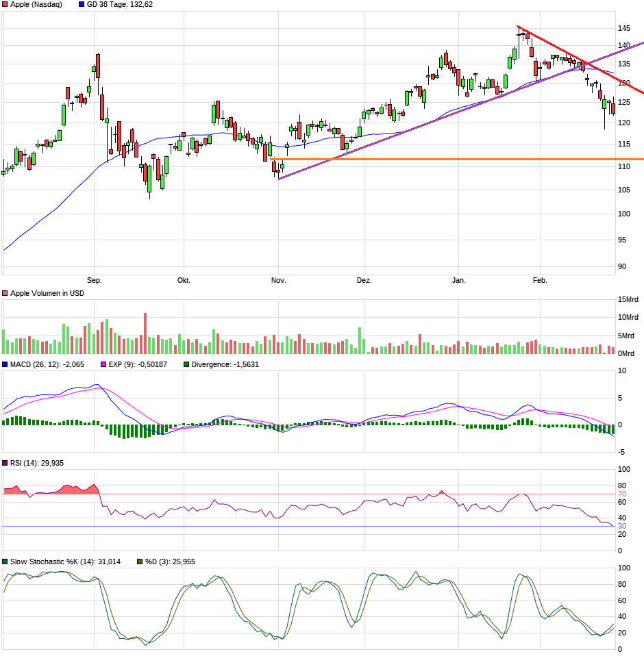This screenshot has width=644, height=656.
Task: Click the '%D (3): 25,955' label
Action: click(x=170, y=562)
